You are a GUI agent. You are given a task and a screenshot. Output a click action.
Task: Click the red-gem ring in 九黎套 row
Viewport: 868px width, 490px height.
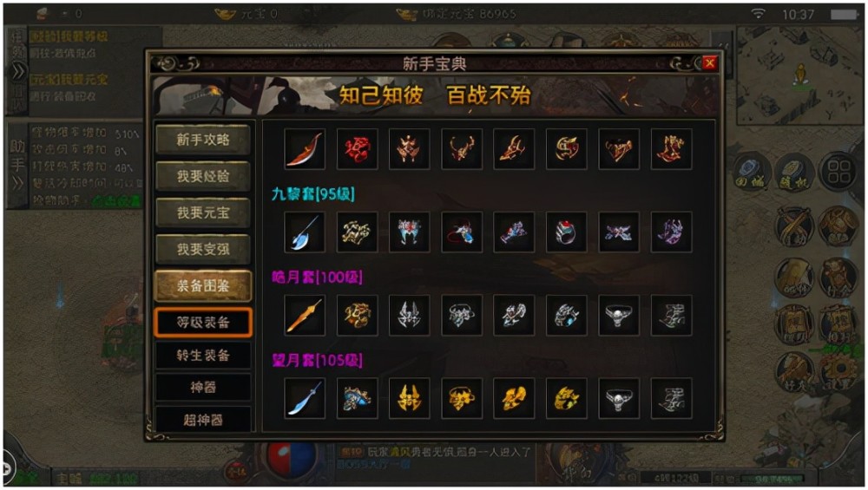[566, 232]
